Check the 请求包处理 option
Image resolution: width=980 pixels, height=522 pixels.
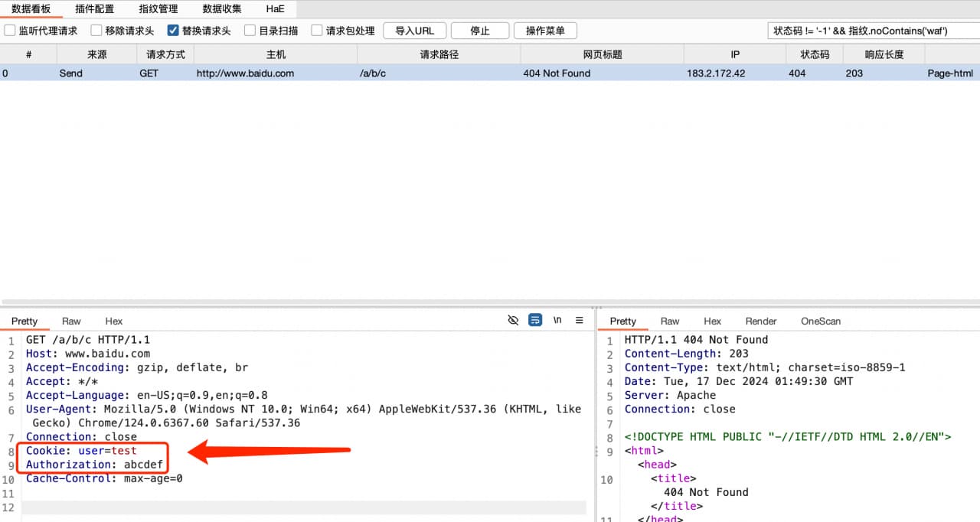point(317,31)
